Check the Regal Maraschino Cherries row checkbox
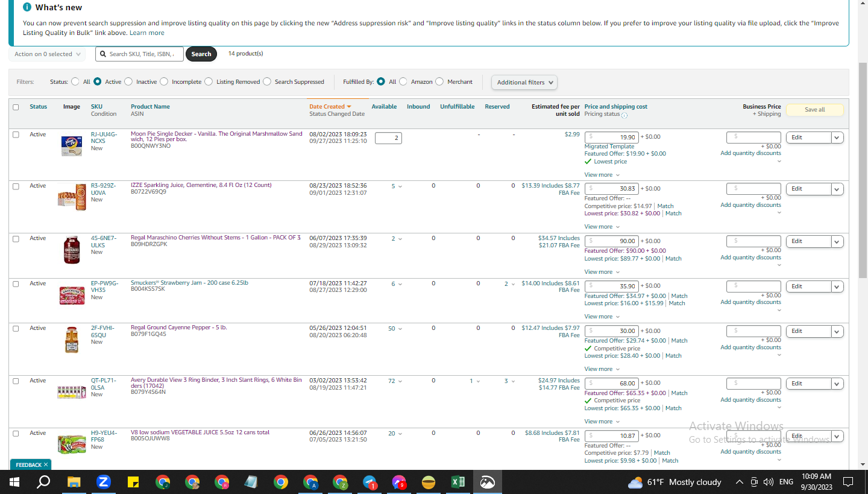The height and width of the screenshot is (494, 868). click(16, 239)
